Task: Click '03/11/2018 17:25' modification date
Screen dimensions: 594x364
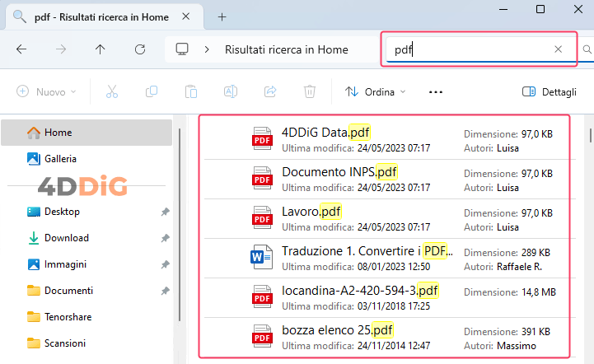Action: click(x=394, y=306)
